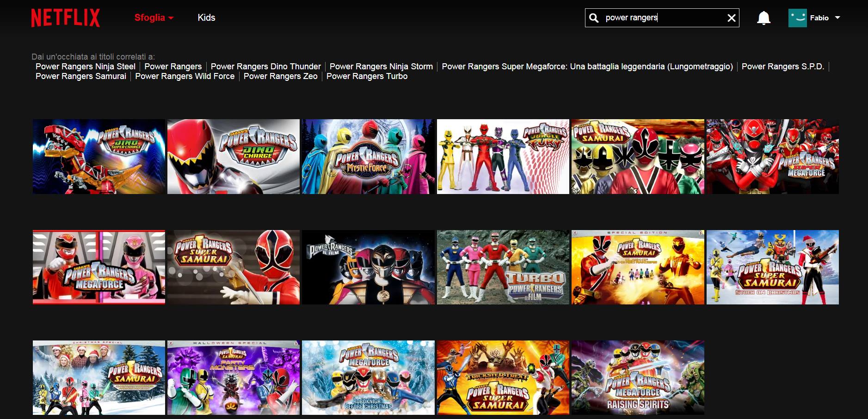The height and width of the screenshot is (419, 868).
Task: Expand the Fabio account dropdown arrow
Action: tap(837, 18)
